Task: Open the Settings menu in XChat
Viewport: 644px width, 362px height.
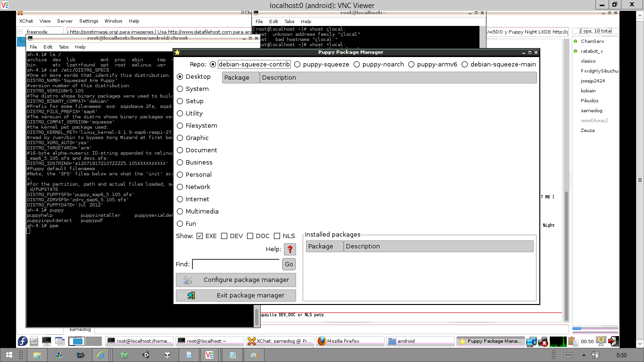Action: (x=89, y=21)
